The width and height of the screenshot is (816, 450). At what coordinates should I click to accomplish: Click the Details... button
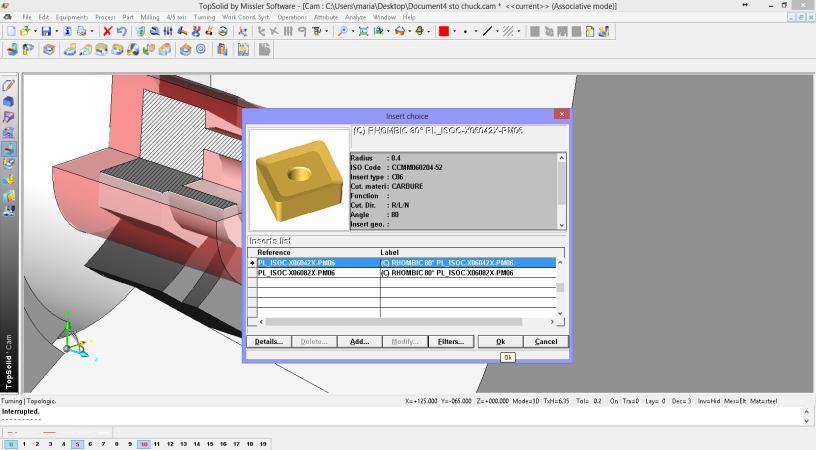pyautogui.click(x=269, y=341)
